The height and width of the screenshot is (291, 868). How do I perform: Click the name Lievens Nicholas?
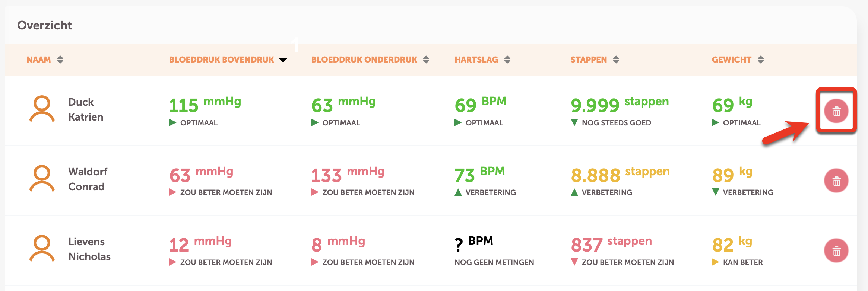point(89,249)
